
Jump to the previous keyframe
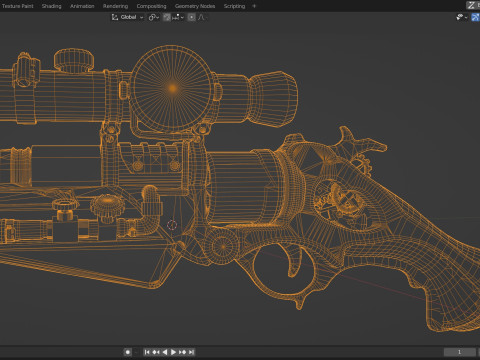tap(156, 352)
